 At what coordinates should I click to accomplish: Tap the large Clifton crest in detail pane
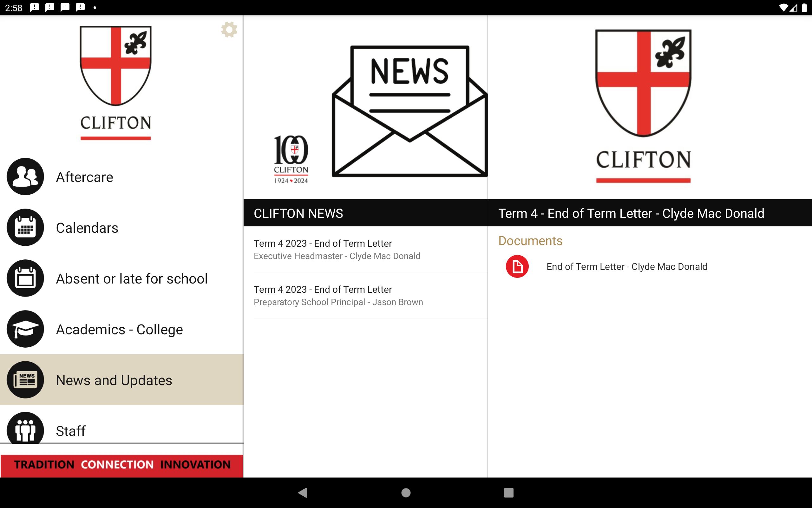coord(643,106)
